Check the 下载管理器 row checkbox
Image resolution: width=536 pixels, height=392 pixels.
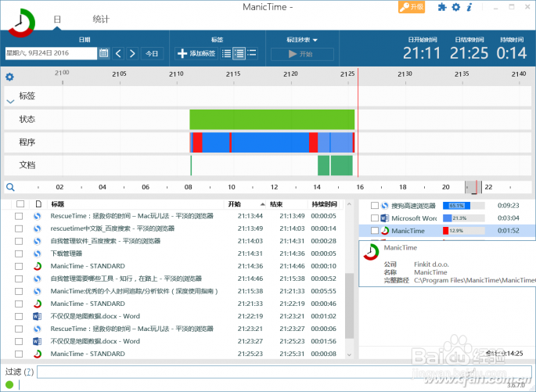tap(19, 254)
